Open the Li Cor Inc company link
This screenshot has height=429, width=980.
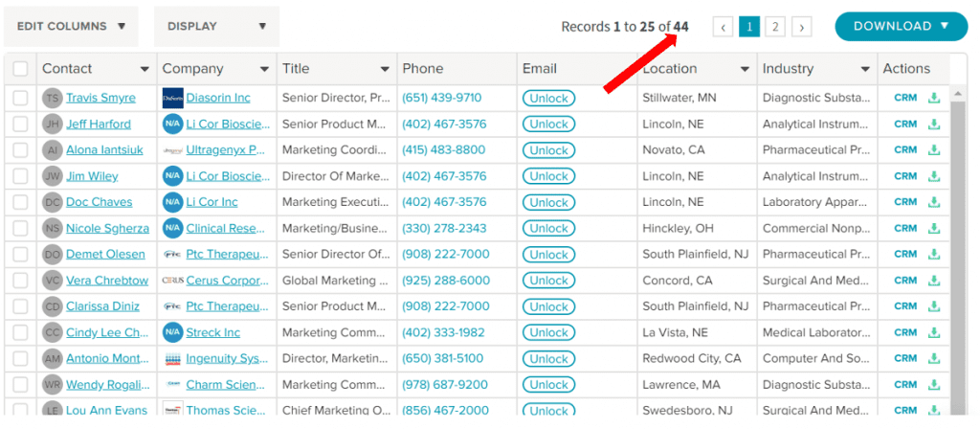point(212,202)
